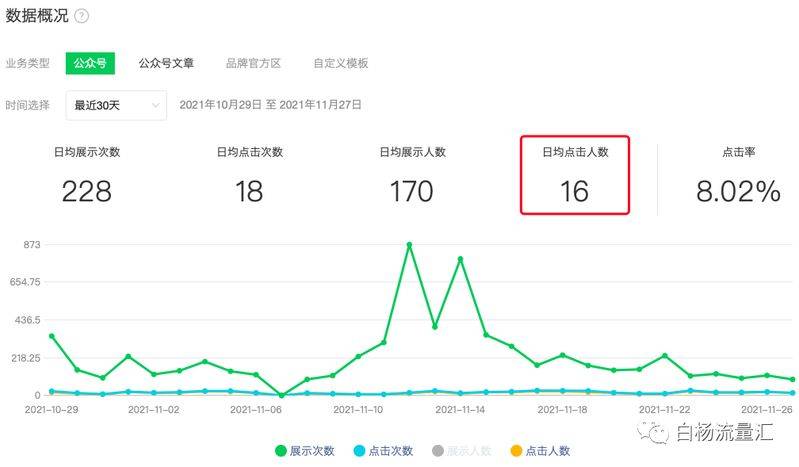
Task: Click the cyan 点击次数 legend dot
Action: tap(359, 451)
